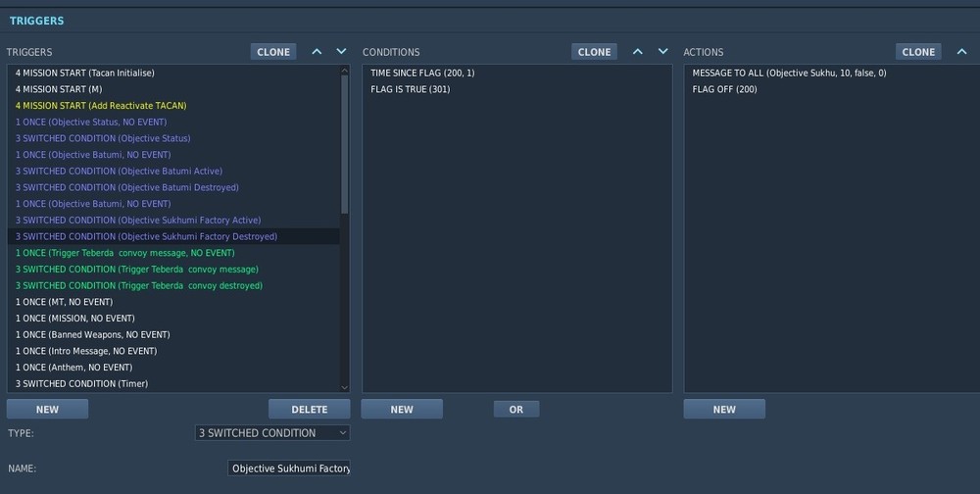Click Actions panel move-up arrow

962,51
